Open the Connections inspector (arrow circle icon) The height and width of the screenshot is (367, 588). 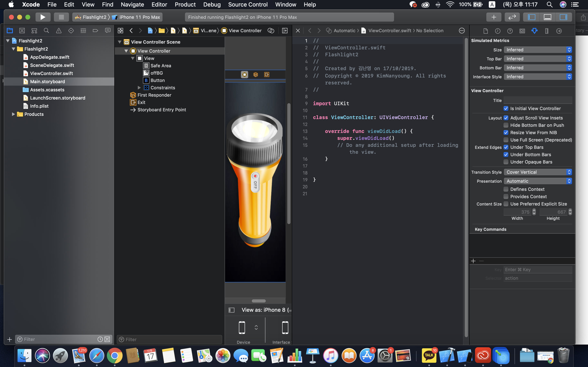click(559, 31)
